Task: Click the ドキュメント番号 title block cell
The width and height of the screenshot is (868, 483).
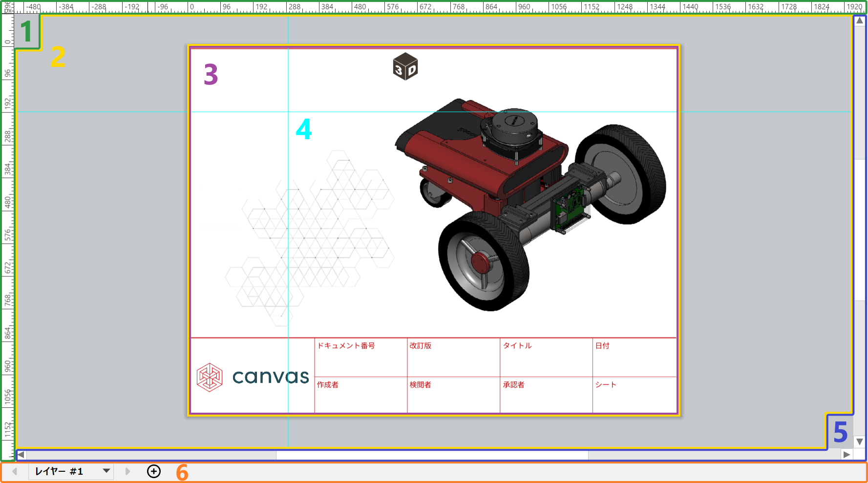Action: [360, 357]
